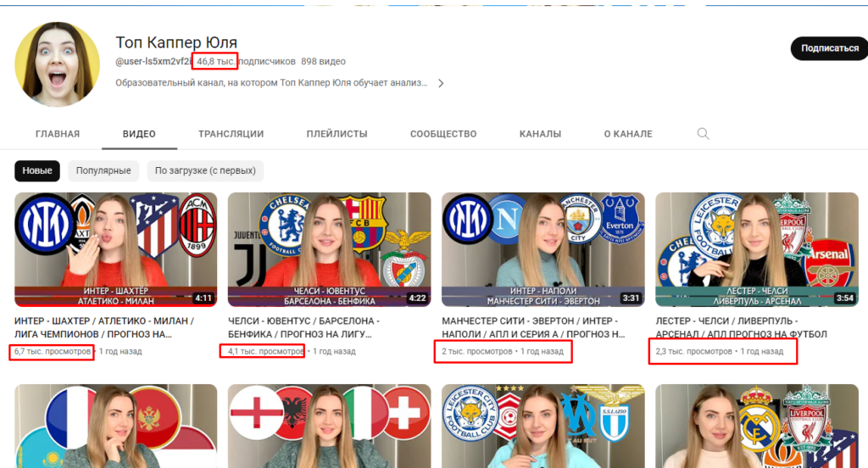Open the ИНТЕР - ШАХТЕР video thumbnail
868x468 pixels.
tap(115, 249)
